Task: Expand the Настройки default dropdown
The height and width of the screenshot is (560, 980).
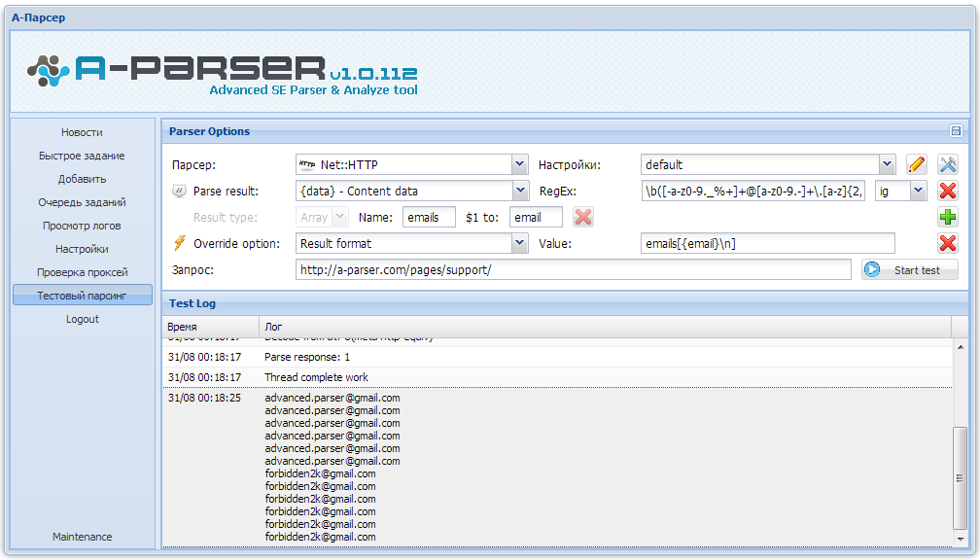Action: point(887,165)
